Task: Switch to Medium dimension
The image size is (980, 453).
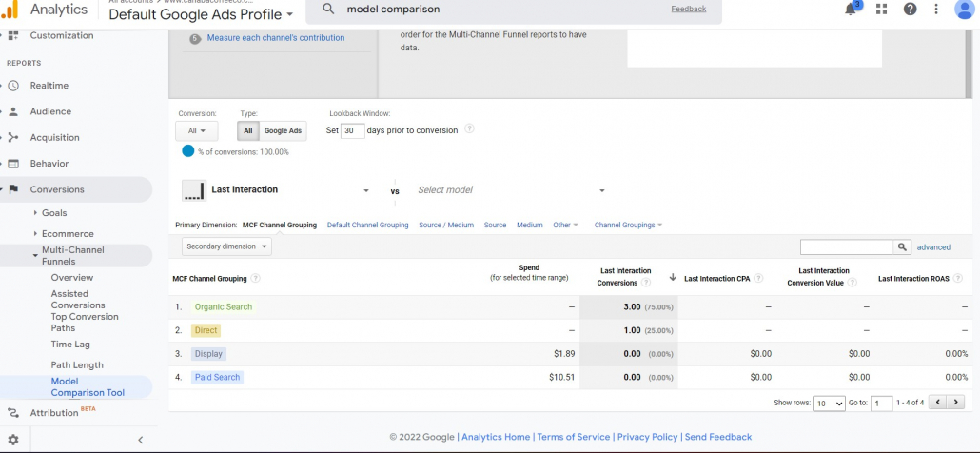Action: [529, 225]
